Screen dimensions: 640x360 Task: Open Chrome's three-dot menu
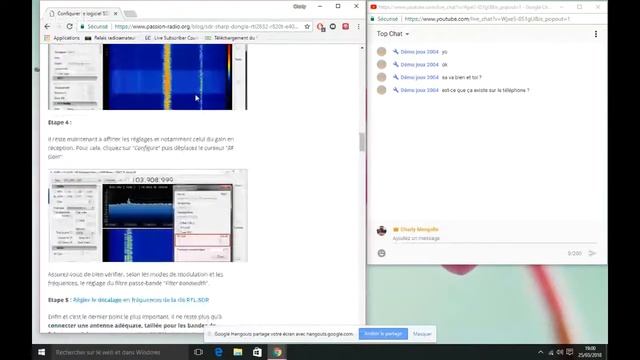(x=358, y=27)
